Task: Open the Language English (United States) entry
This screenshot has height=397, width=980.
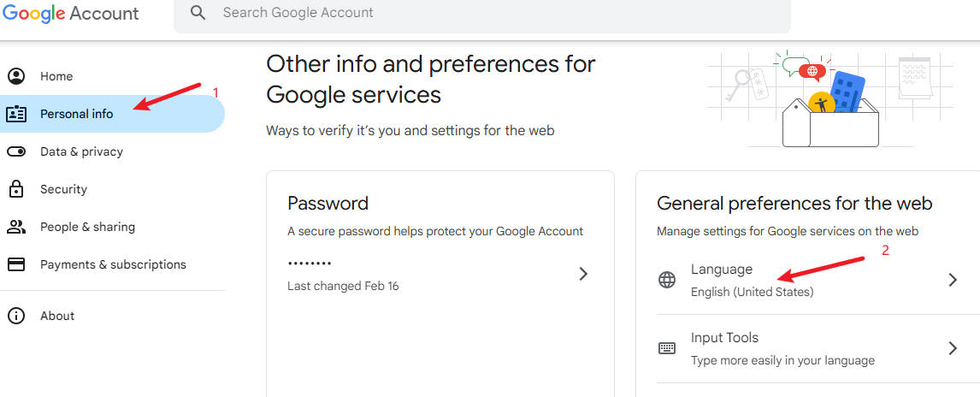Action: [x=807, y=280]
